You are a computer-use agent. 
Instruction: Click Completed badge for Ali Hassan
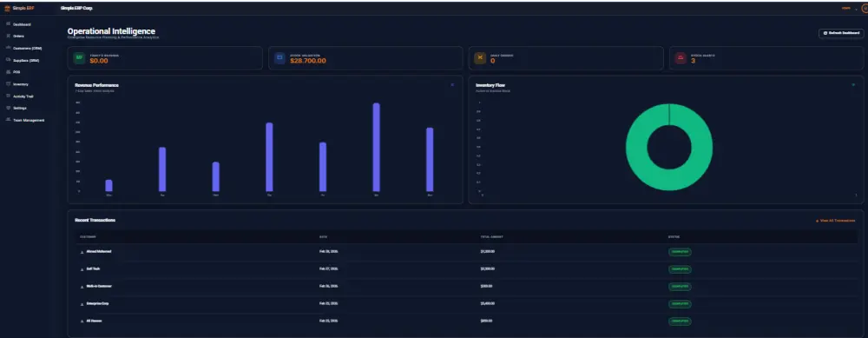pyautogui.click(x=680, y=321)
